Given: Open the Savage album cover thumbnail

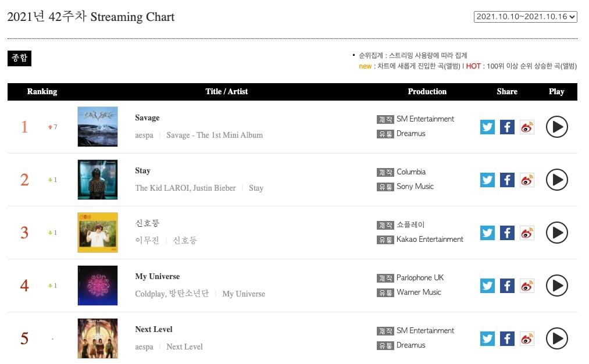Looking at the screenshot, I should click(x=98, y=127).
